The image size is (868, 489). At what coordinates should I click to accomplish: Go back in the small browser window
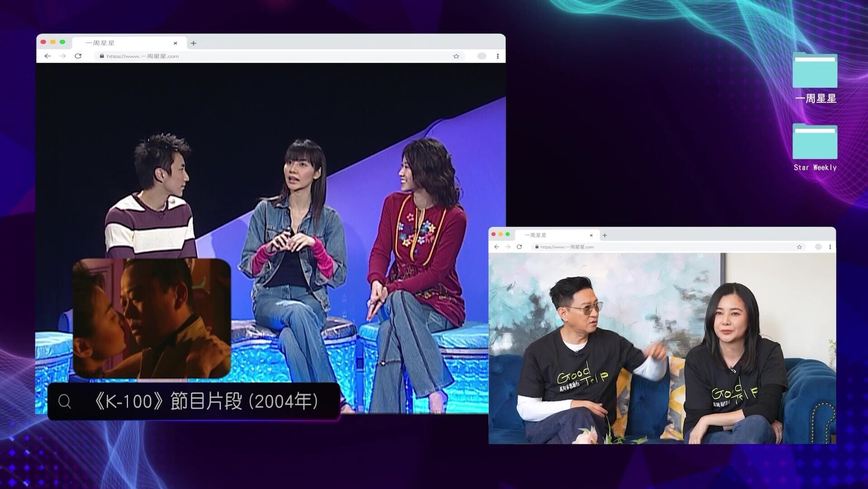click(497, 247)
